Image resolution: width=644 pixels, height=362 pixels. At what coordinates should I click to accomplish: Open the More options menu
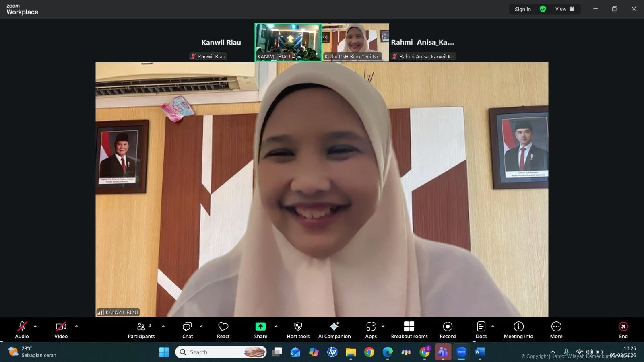point(556,330)
